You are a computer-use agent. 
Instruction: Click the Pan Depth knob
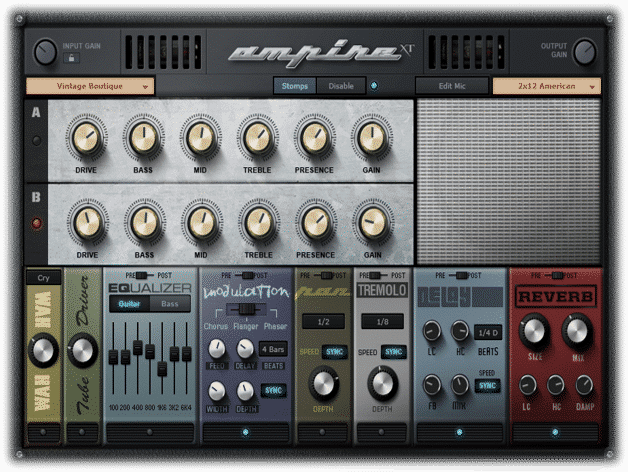324,385
